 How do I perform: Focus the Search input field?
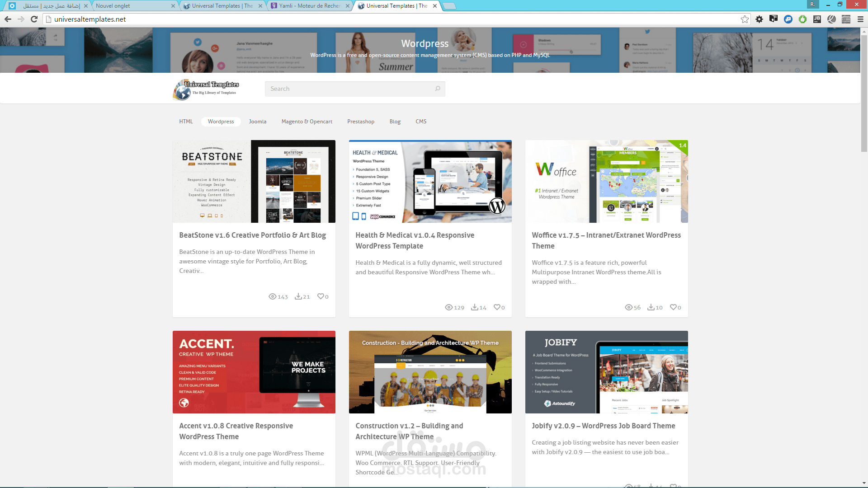click(355, 89)
